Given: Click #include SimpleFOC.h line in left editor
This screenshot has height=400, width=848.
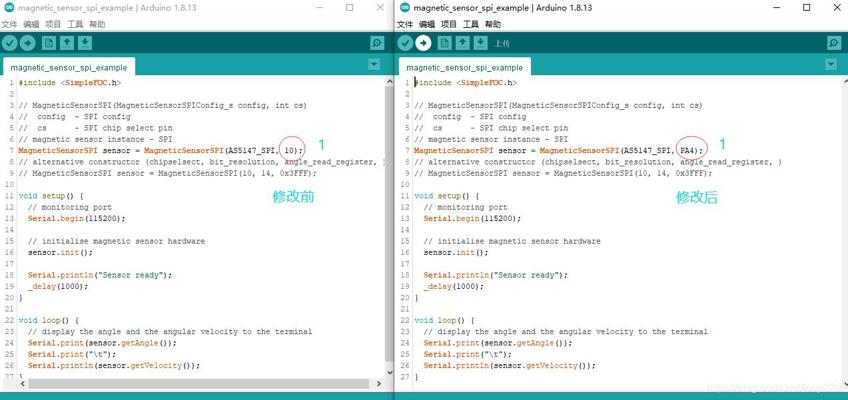Looking at the screenshot, I should [x=70, y=83].
